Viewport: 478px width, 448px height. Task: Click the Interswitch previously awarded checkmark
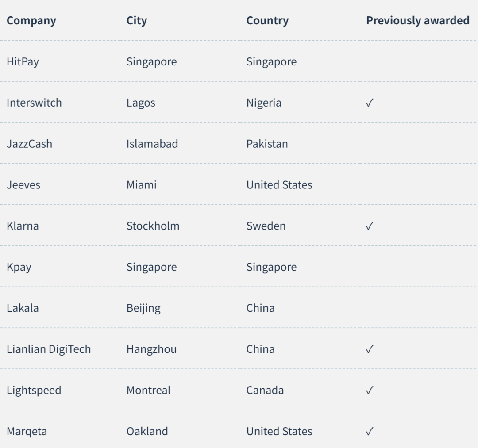370,103
